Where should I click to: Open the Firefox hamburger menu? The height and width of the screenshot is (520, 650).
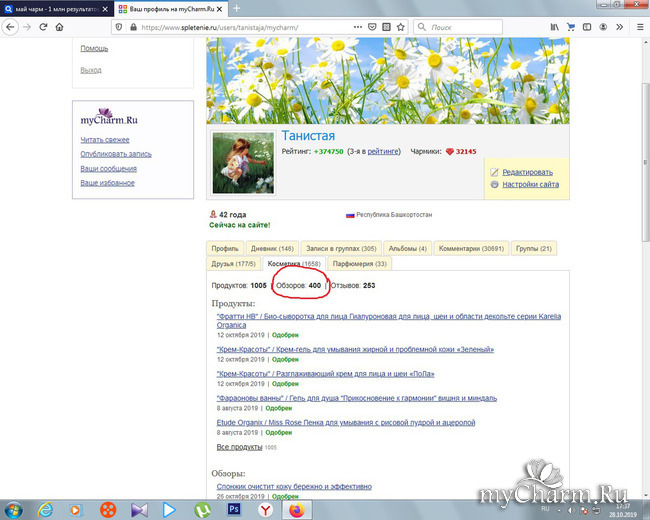(x=639, y=27)
